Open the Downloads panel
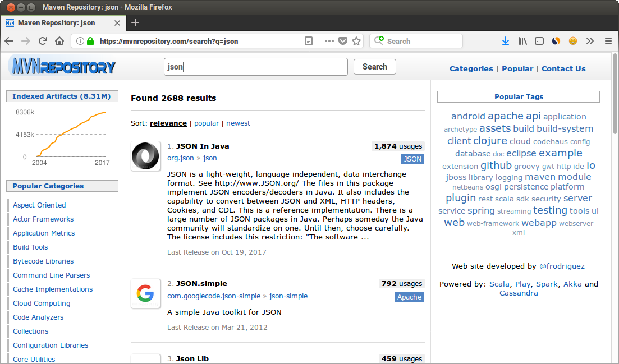 point(506,41)
